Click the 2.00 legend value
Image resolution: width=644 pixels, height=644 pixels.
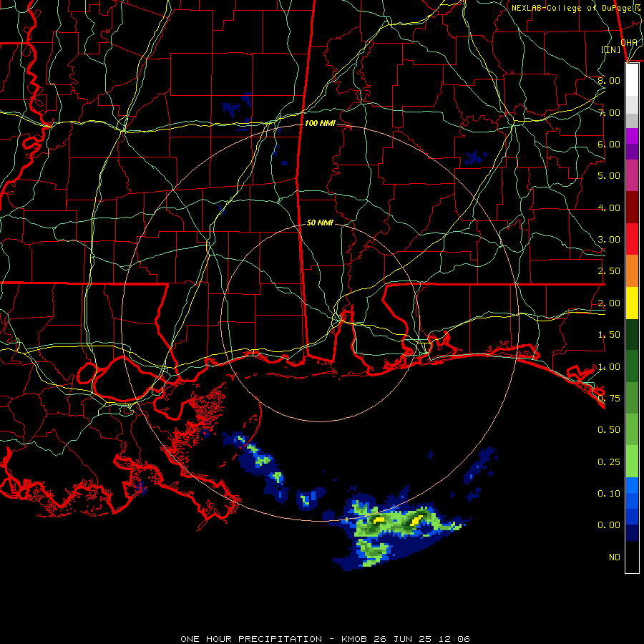(609, 303)
